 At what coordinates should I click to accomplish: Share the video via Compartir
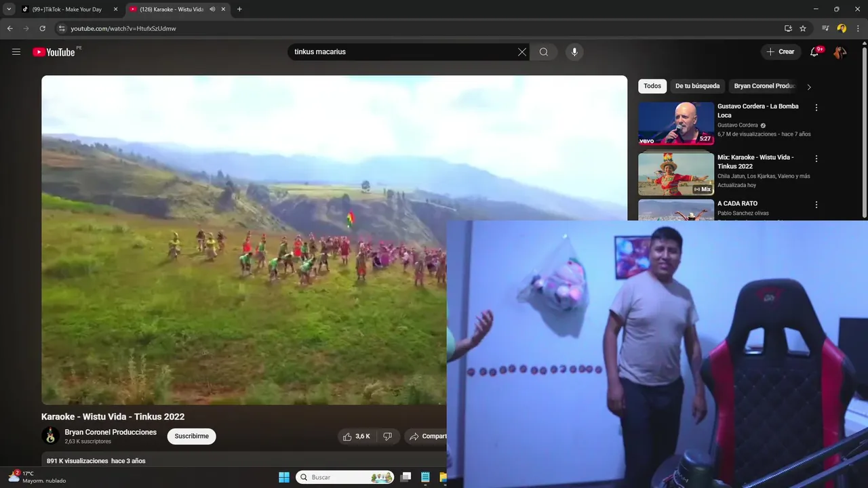tap(427, 436)
